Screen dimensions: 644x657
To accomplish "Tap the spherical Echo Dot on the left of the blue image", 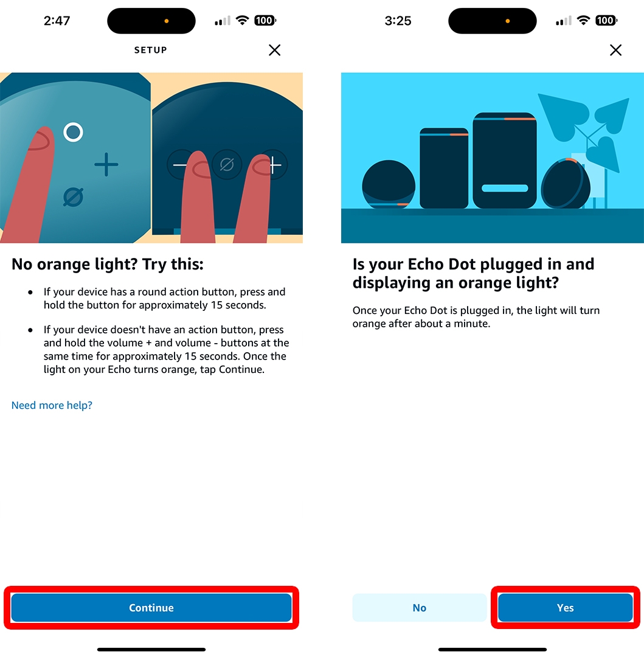I will pyautogui.click(x=389, y=184).
